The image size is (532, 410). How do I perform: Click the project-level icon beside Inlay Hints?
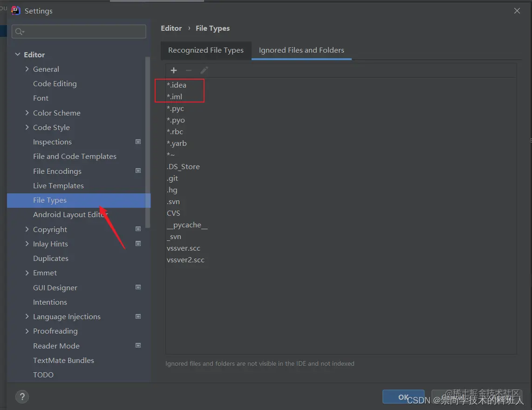tap(138, 243)
